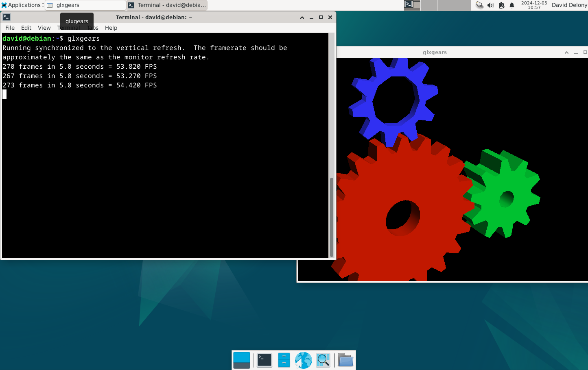Minimize the glxgears window

click(x=576, y=52)
